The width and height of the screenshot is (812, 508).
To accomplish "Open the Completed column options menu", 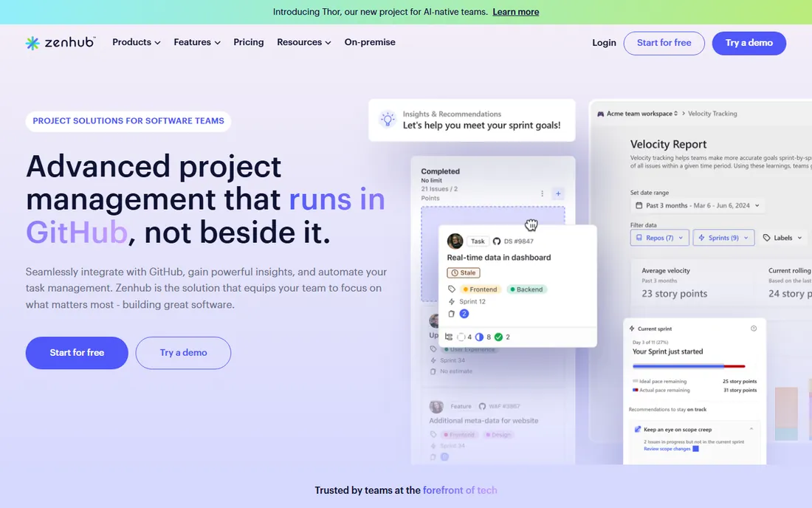I will [543, 193].
